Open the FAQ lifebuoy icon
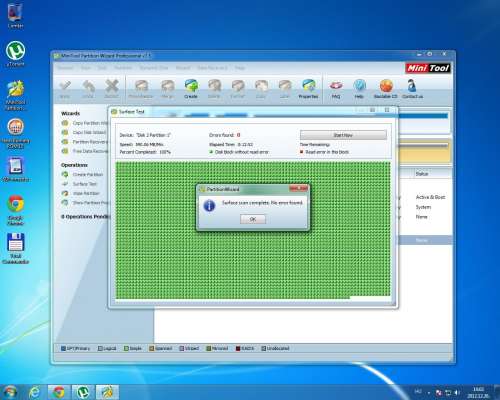Screen dimensions: 500x400 pos(336,88)
